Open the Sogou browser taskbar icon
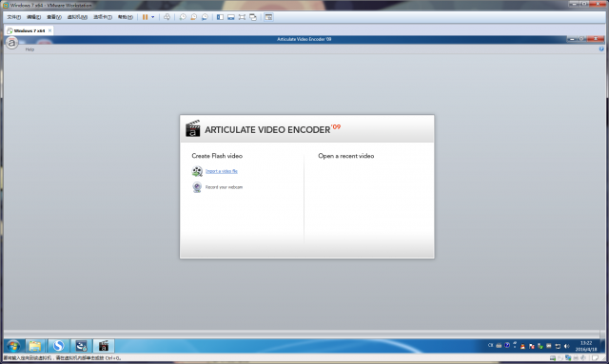This screenshot has height=364, width=609. click(x=58, y=346)
